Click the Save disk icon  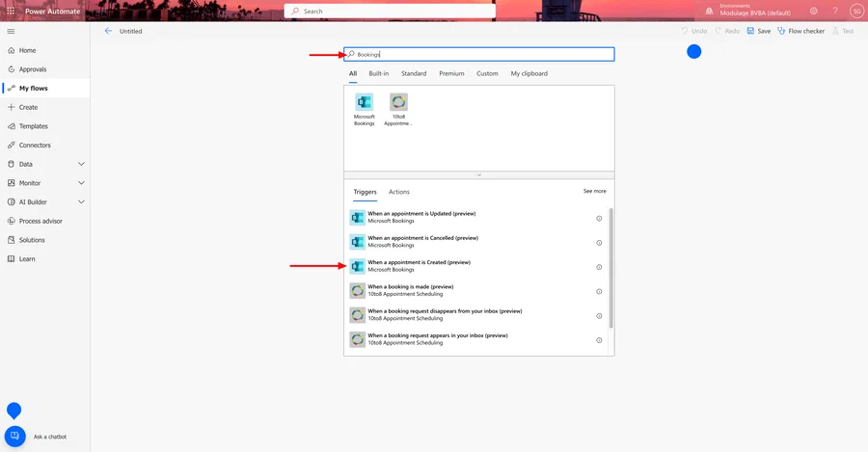[x=750, y=31]
